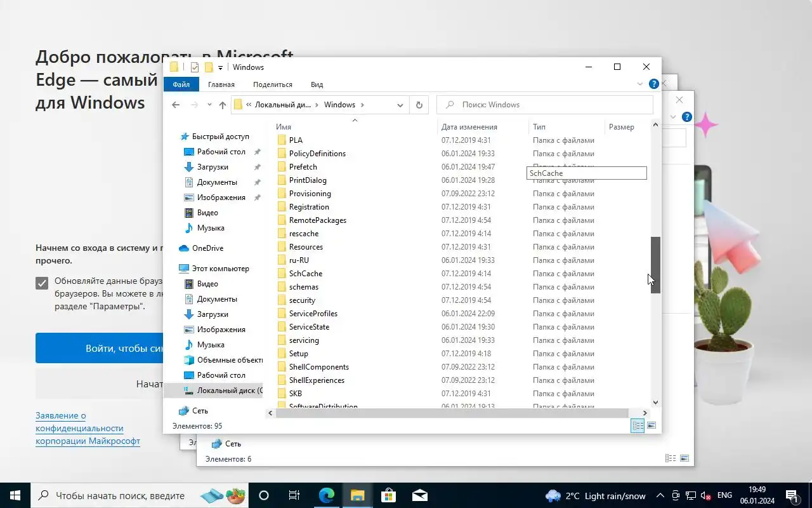
Task: Open Microsoft Store from the taskbar
Action: [x=388, y=495]
